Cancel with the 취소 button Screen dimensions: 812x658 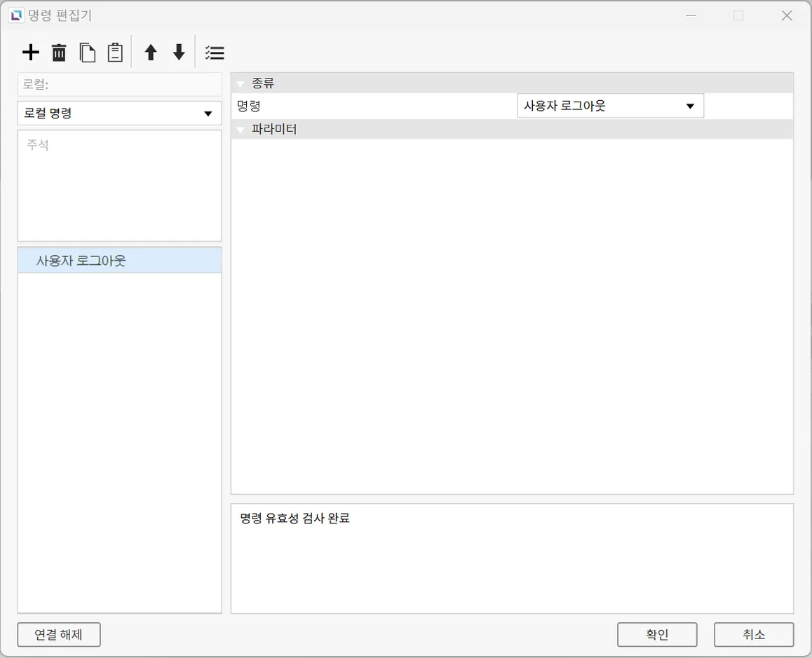click(754, 635)
